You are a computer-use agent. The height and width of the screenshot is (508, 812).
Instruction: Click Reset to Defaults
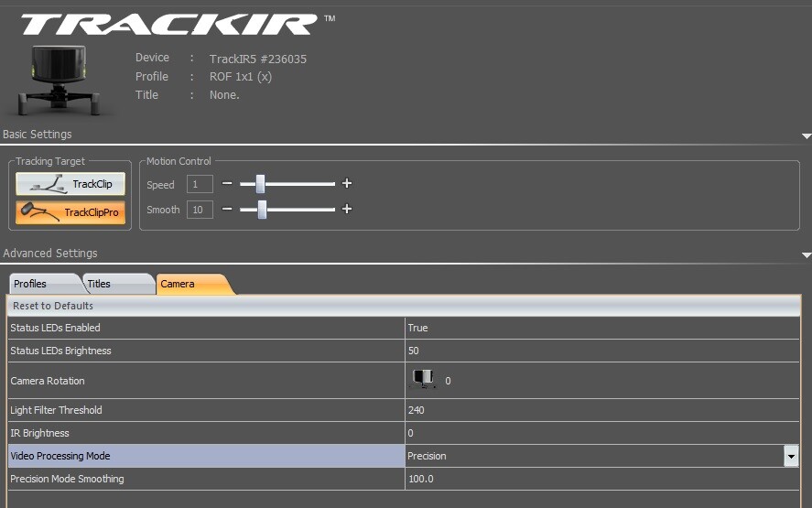(x=53, y=306)
